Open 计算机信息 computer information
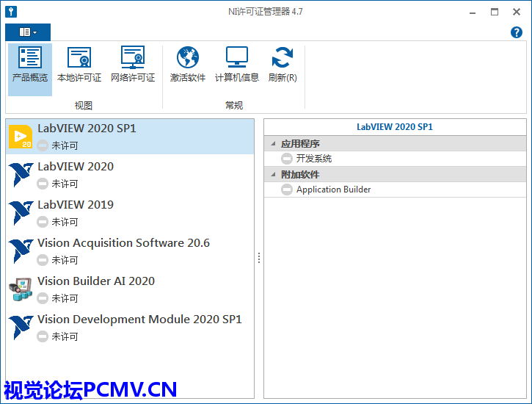 [236, 59]
